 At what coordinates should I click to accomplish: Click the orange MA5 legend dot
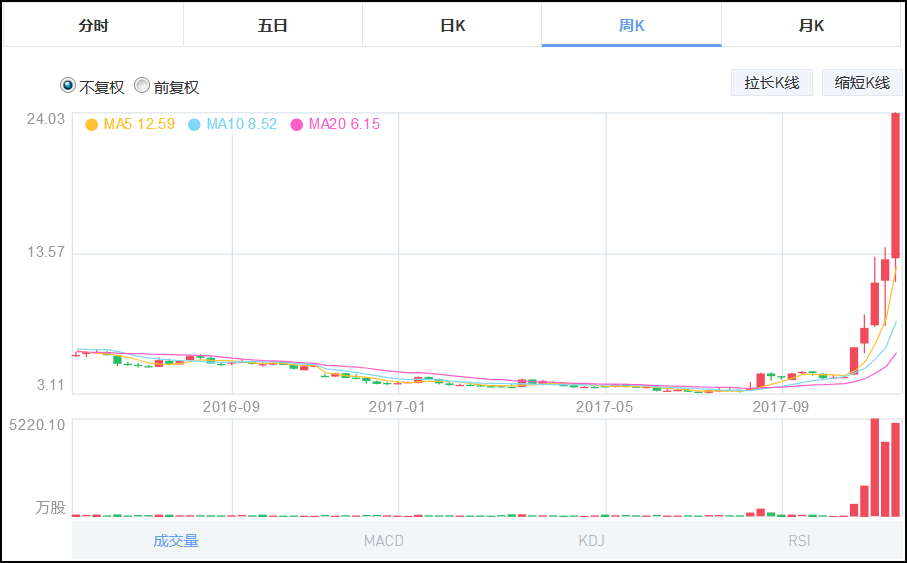tap(91, 125)
